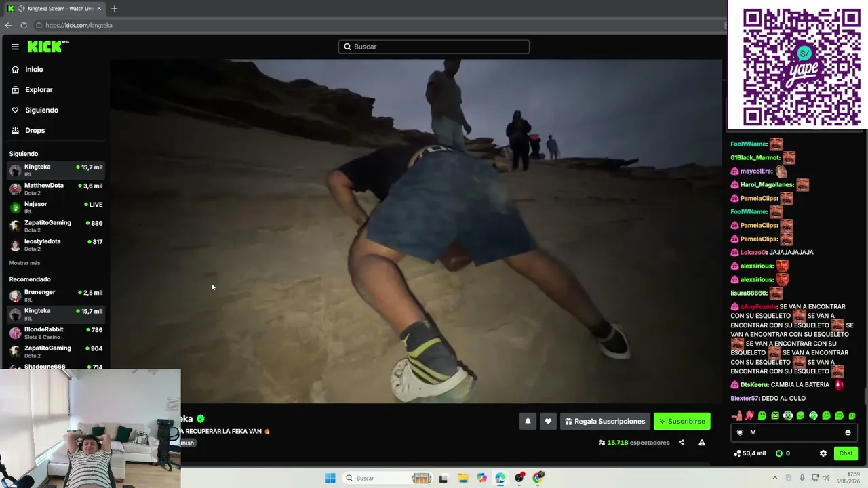
Task: Go back using the browser back arrow
Action: click(8, 25)
